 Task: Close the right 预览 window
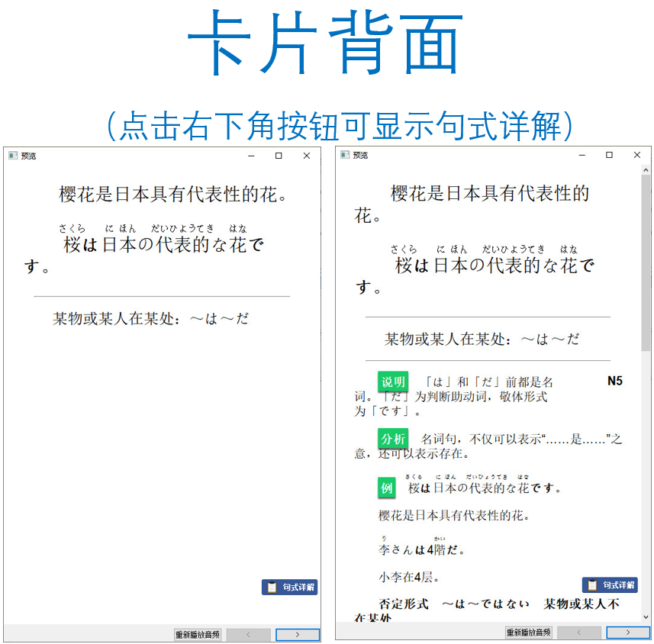pos(637,155)
